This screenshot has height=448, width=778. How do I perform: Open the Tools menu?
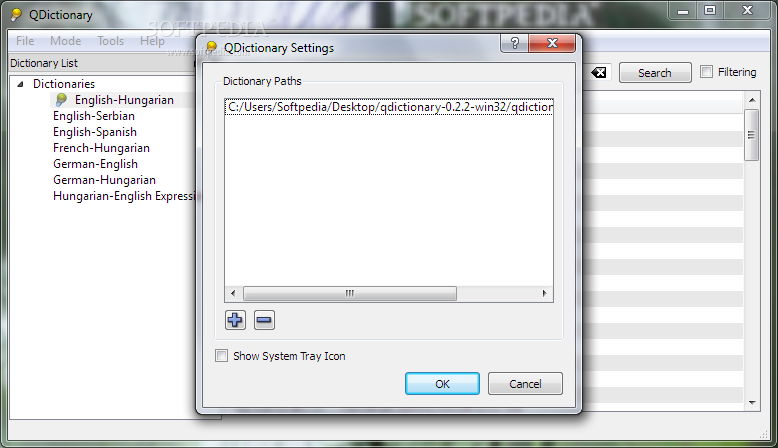[110, 41]
